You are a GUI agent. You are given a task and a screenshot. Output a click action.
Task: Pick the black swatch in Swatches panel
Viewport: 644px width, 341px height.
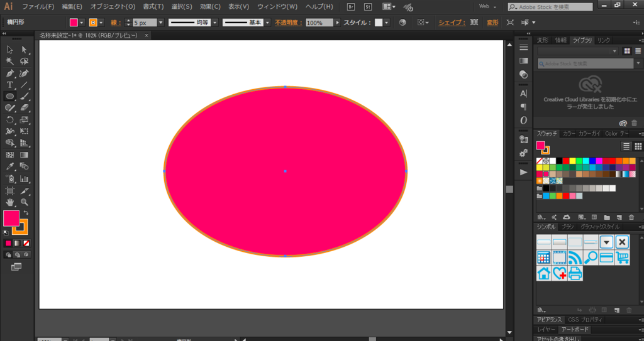click(559, 161)
